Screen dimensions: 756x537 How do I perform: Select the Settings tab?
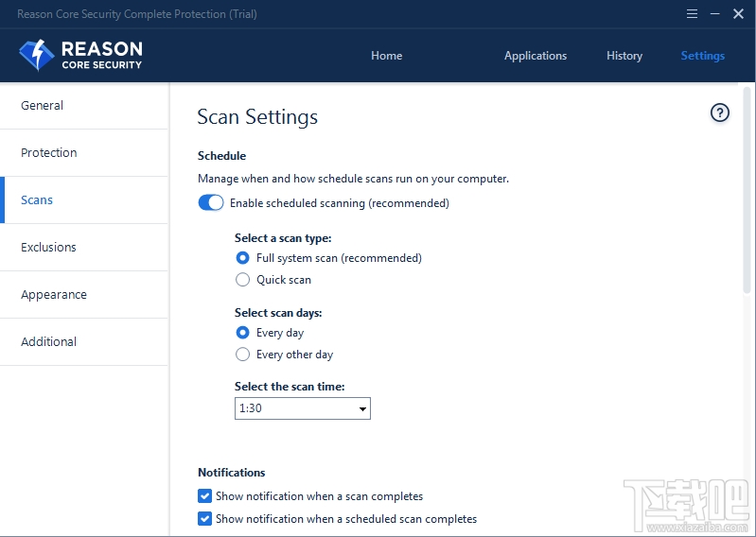tap(702, 56)
